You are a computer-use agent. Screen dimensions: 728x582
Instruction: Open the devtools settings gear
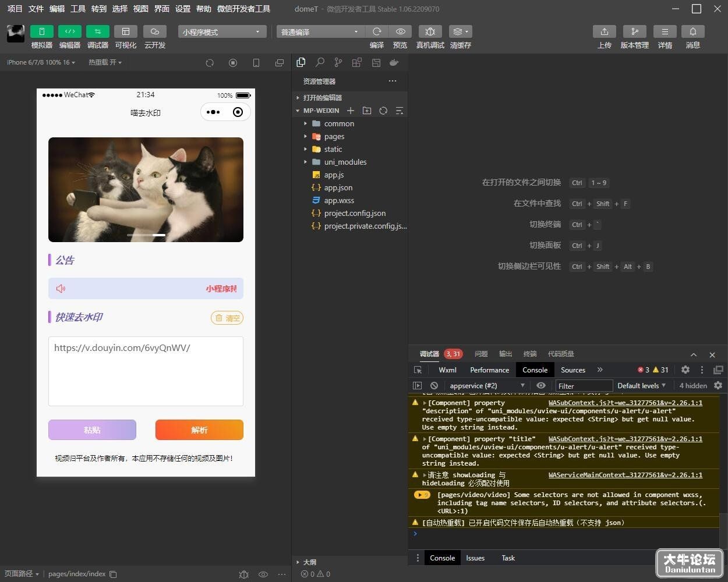coord(685,370)
